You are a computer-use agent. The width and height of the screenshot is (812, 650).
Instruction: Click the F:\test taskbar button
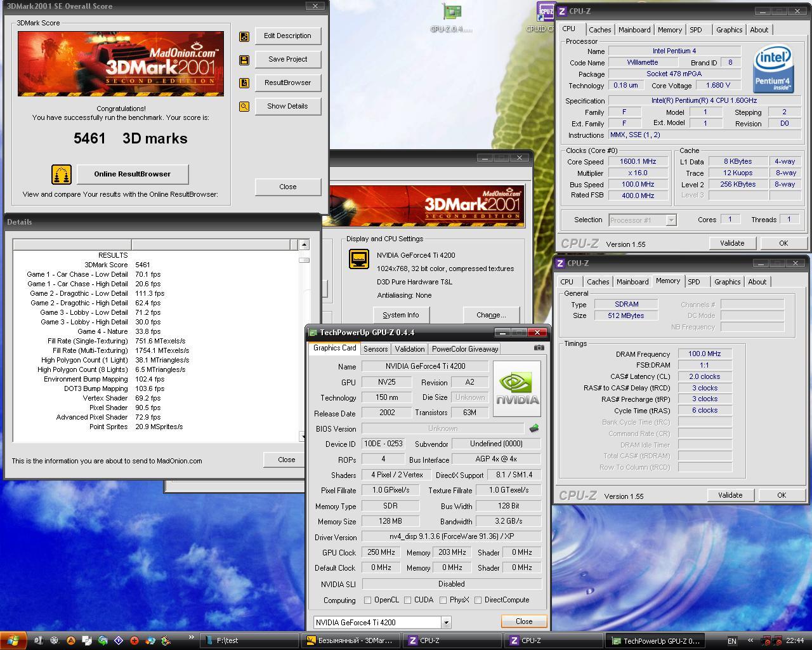(249, 641)
